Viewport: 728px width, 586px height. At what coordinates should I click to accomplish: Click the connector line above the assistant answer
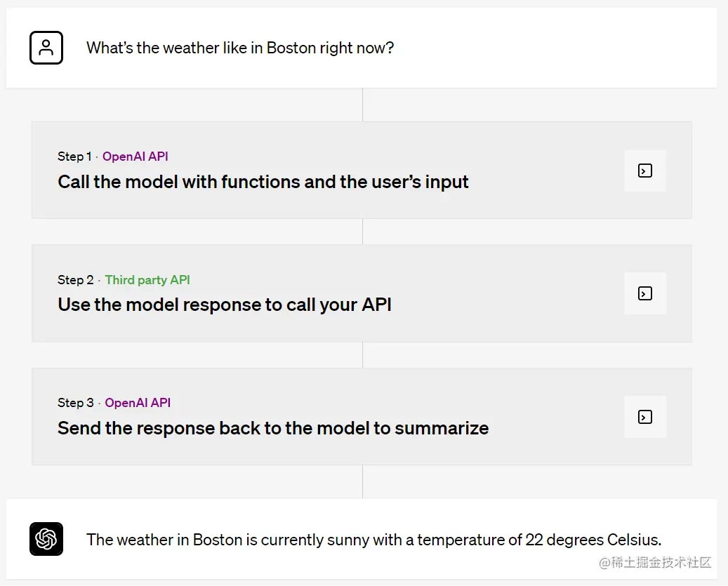click(363, 482)
